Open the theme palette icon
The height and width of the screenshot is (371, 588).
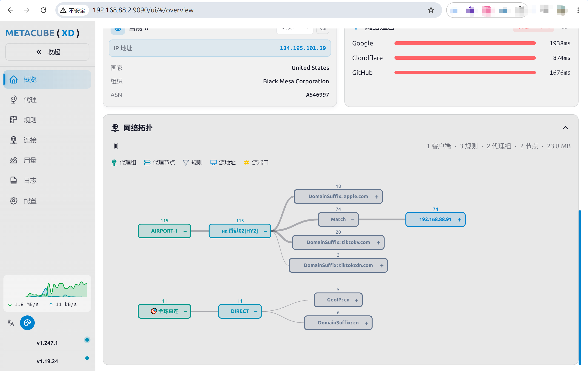pyautogui.click(x=27, y=323)
